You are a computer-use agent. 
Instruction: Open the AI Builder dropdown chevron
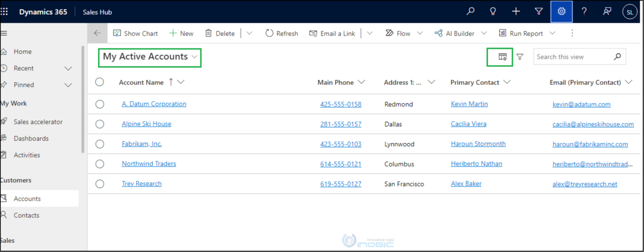tap(484, 33)
